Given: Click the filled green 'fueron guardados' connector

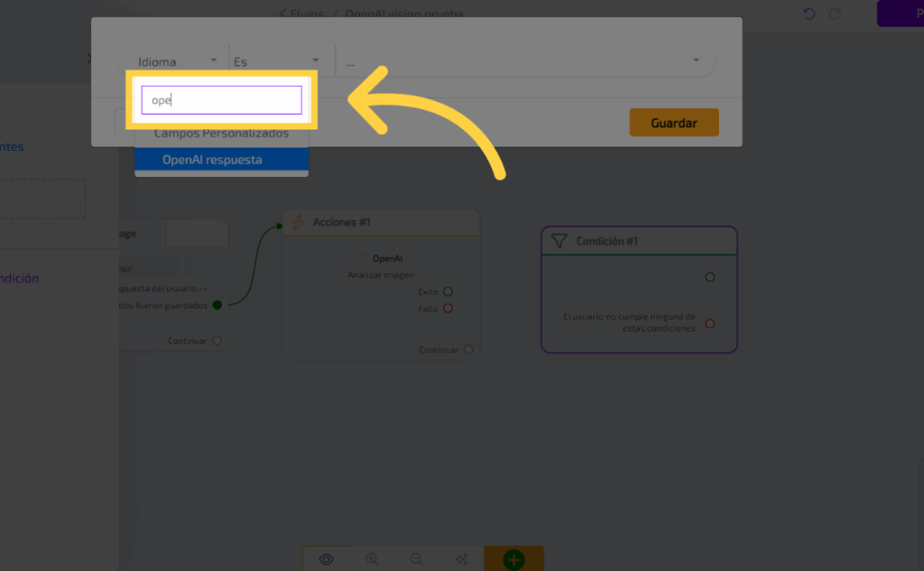Looking at the screenshot, I should click(x=217, y=305).
